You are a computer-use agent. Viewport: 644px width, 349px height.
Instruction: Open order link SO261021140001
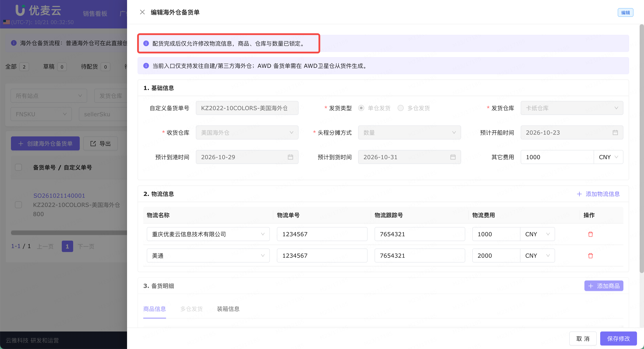point(59,196)
